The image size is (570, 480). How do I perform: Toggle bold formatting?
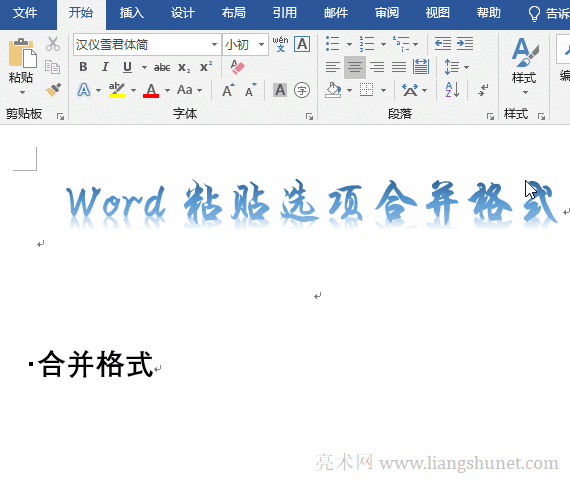pos(83,67)
